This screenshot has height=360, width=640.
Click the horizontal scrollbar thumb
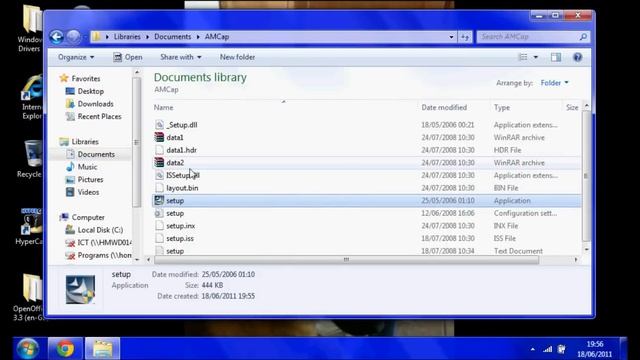tap(346, 260)
